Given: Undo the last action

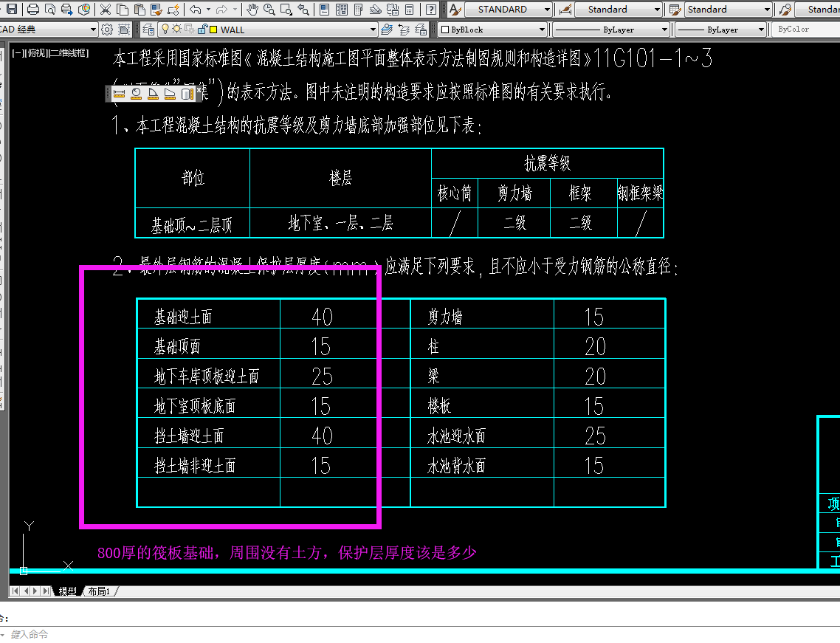Looking at the screenshot, I should click(196, 9).
